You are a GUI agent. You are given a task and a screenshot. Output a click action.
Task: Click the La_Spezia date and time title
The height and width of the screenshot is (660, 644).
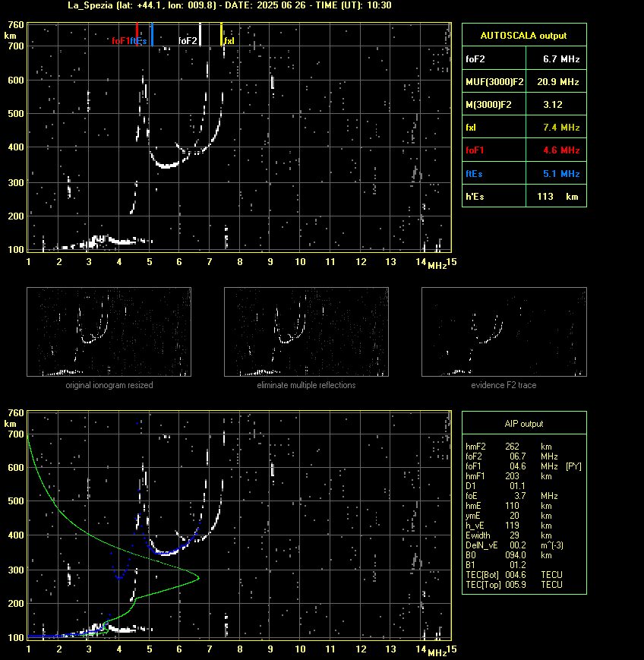tap(230, 5)
